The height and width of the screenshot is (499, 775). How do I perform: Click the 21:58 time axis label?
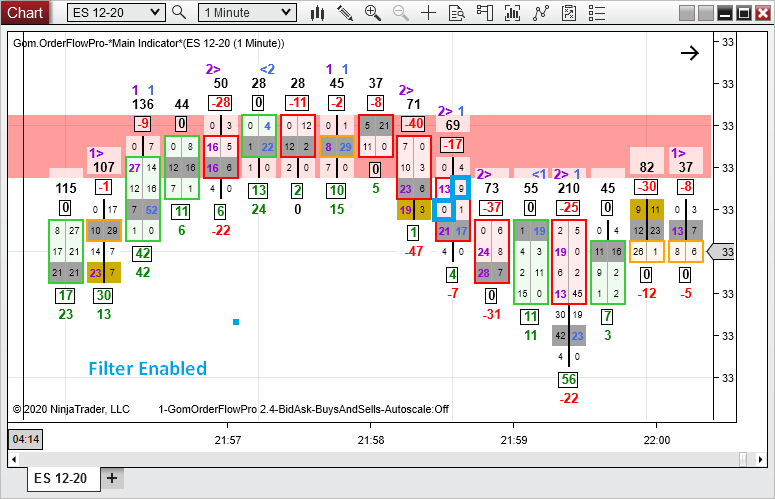(371, 440)
